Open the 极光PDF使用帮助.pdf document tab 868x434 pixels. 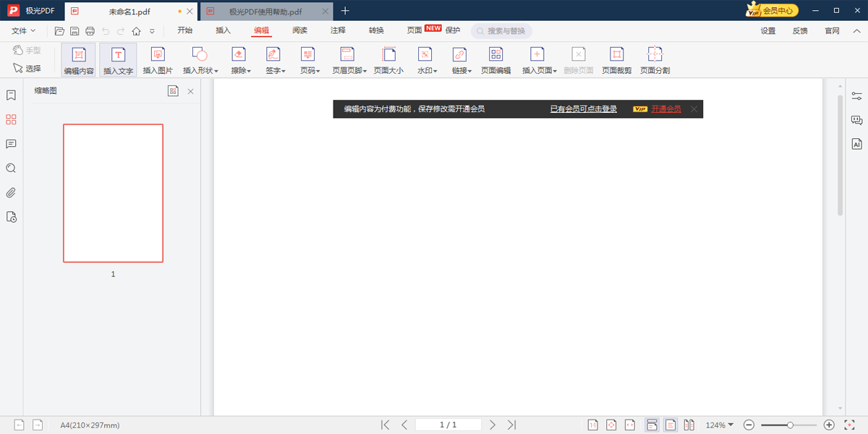[x=265, y=11]
